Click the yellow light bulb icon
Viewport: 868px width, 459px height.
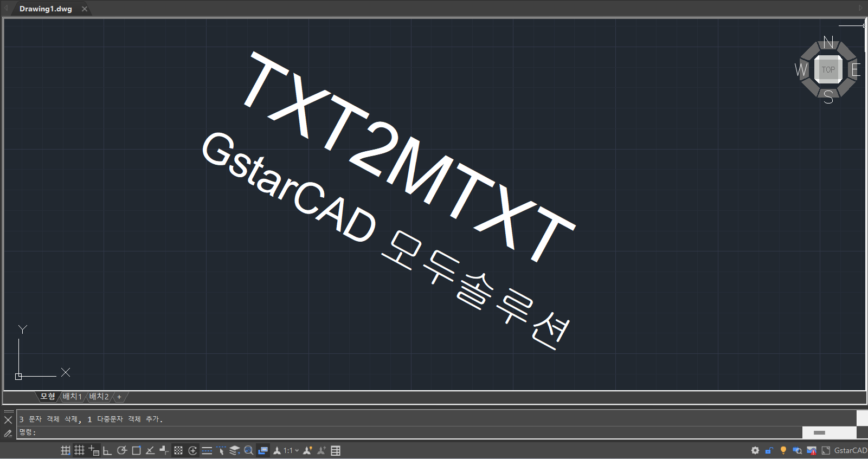tap(783, 450)
